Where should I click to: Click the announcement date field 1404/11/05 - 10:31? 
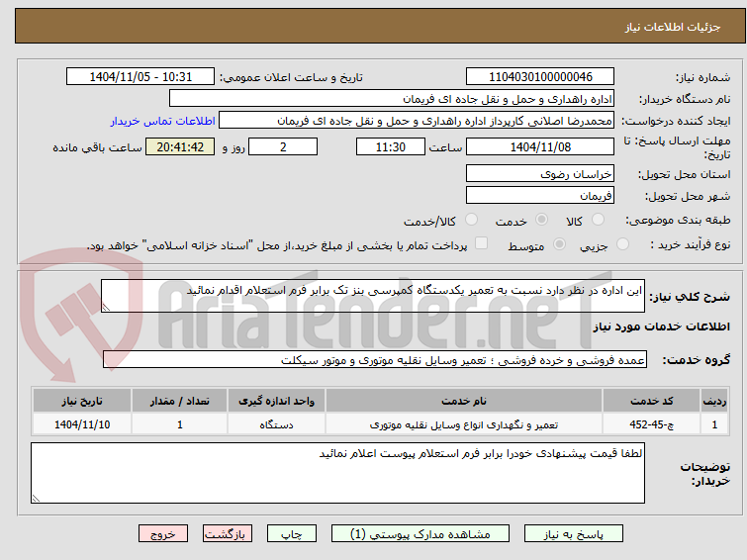140,77
